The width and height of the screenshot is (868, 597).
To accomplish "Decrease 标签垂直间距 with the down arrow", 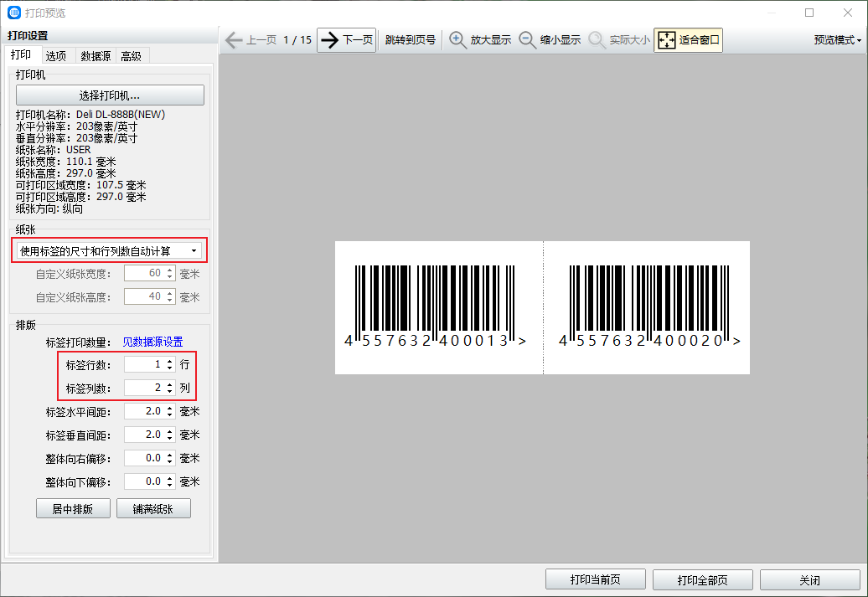I will pos(170,438).
